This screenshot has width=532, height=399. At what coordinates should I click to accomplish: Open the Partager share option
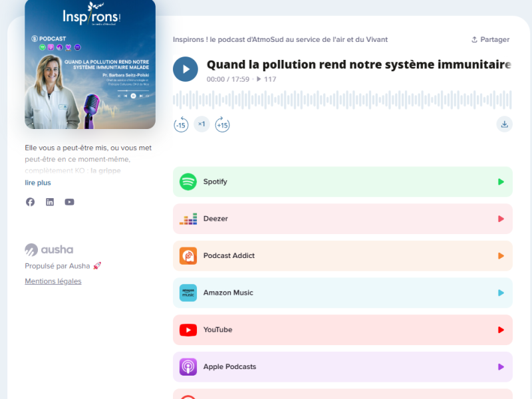[x=491, y=40]
